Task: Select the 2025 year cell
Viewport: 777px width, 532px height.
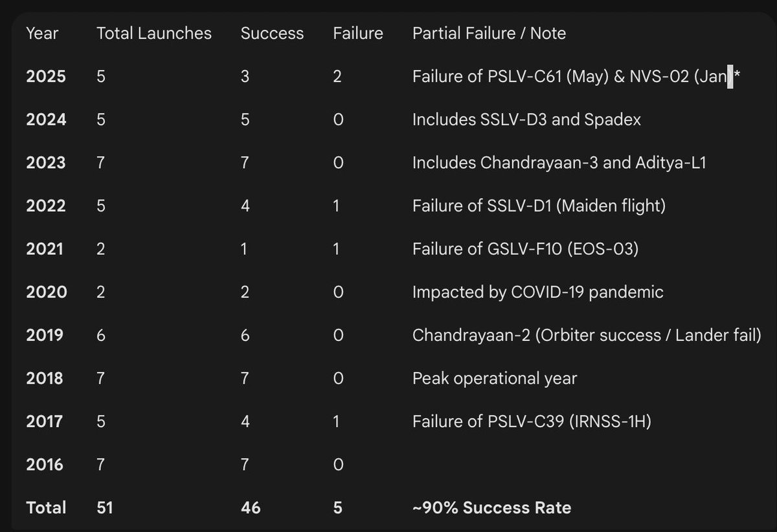Action: (x=46, y=76)
